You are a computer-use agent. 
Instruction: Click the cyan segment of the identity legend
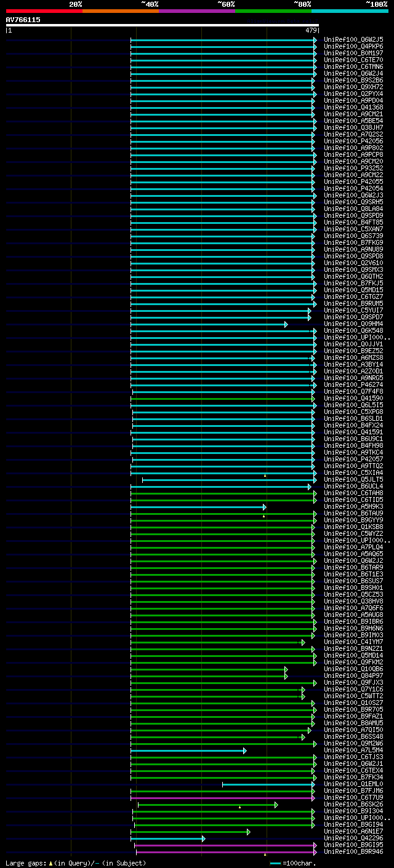point(350,11)
